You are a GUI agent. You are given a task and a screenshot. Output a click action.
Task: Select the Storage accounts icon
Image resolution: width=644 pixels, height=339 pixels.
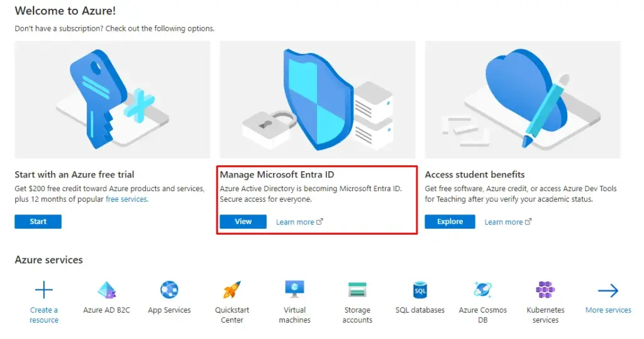(357, 290)
